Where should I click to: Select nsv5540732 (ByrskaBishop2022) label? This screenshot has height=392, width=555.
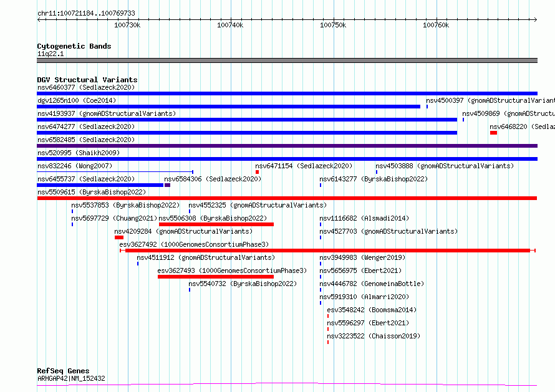point(243,284)
